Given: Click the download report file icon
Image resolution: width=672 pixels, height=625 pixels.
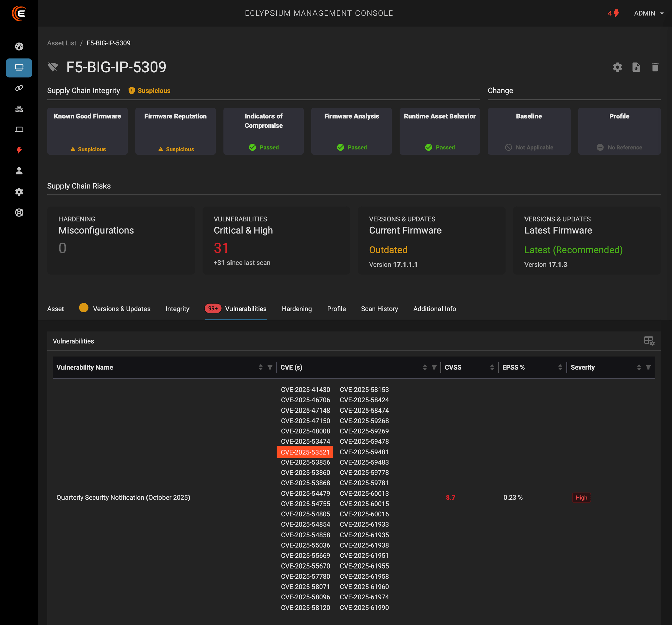Looking at the screenshot, I should tap(636, 67).
